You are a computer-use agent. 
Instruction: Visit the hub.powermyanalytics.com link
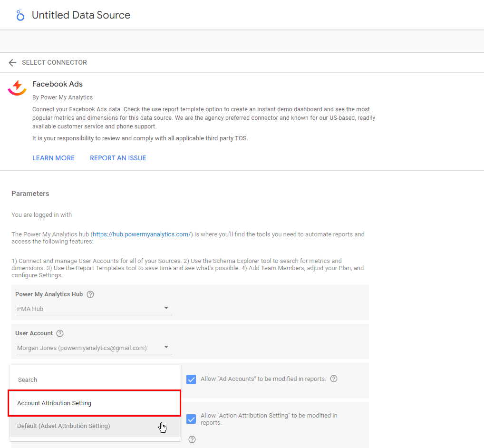[x=142, y=234]
